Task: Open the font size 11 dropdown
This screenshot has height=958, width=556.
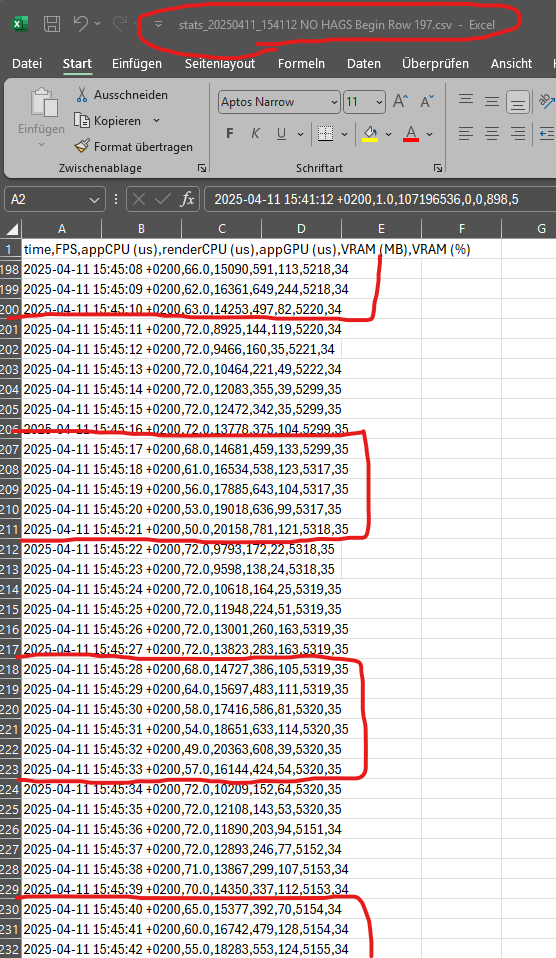Action: coord(379,102)
